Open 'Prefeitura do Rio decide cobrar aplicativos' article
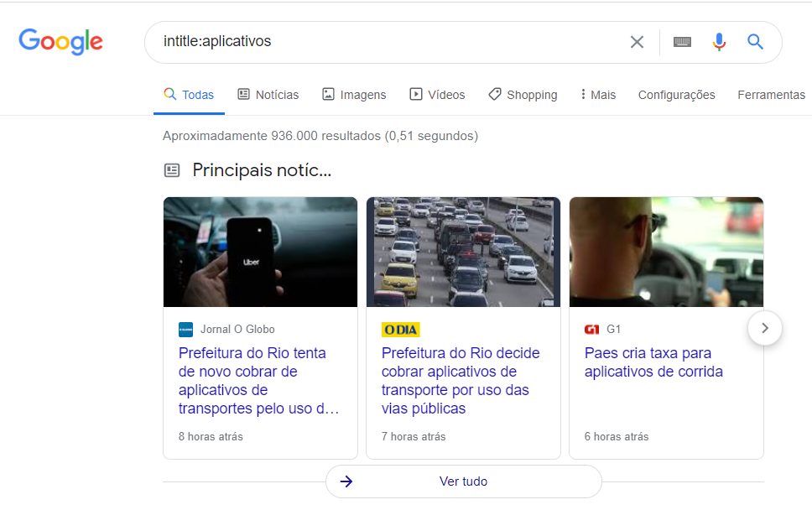The image size is (812, 510). click(x=461, y=381)
